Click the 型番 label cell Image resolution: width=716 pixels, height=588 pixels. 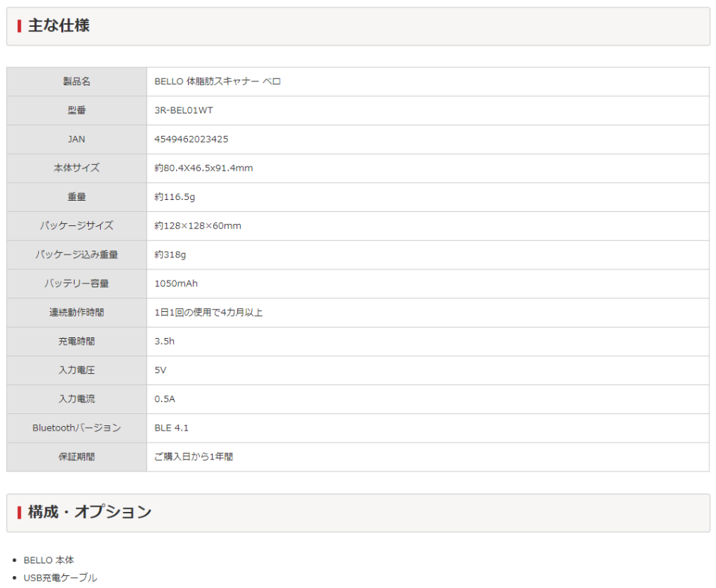77,110
